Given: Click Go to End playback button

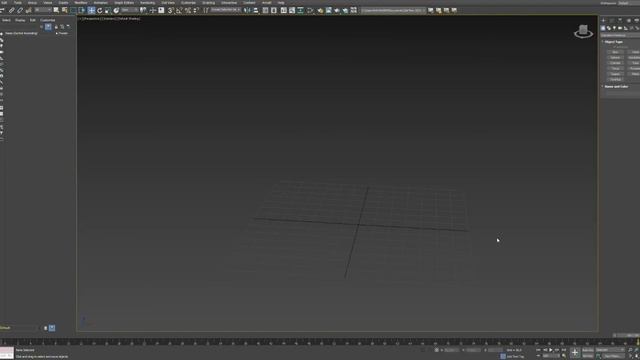Looking at the screenshot, I should pyautogui.click(x=564, y=350).
